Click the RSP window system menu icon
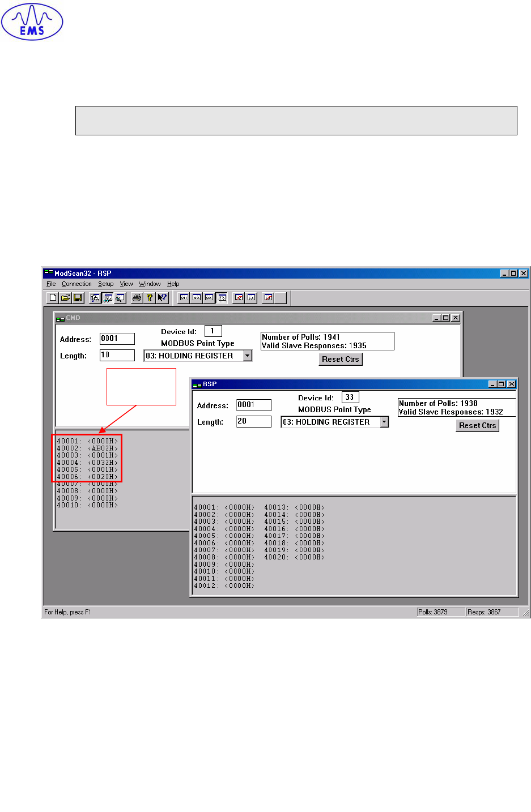 click(x=197, y=384)
